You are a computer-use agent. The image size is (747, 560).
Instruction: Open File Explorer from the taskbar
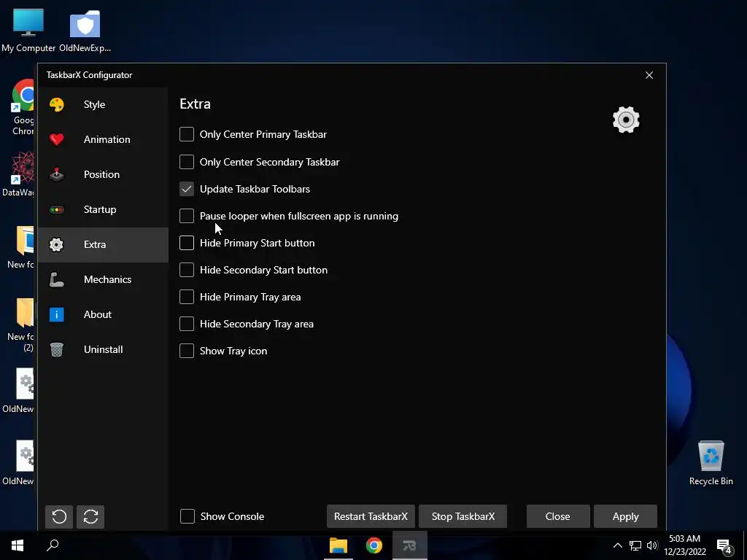[x=338, y=545]
